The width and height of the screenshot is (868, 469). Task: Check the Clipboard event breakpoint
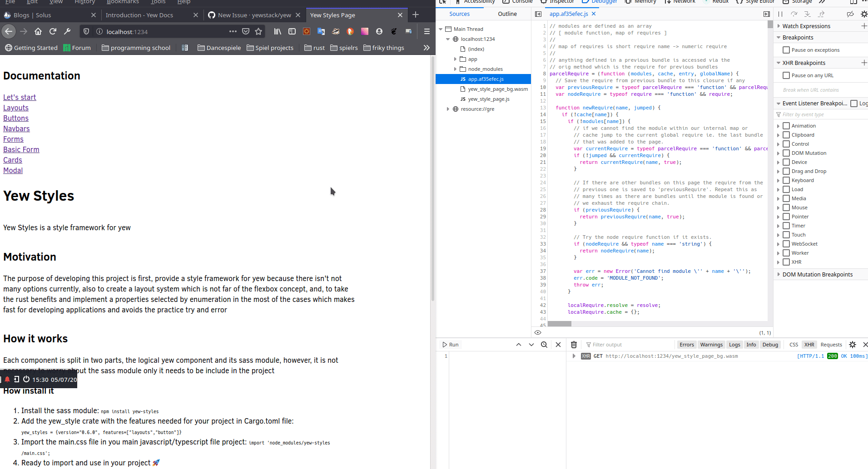[786, 135]
